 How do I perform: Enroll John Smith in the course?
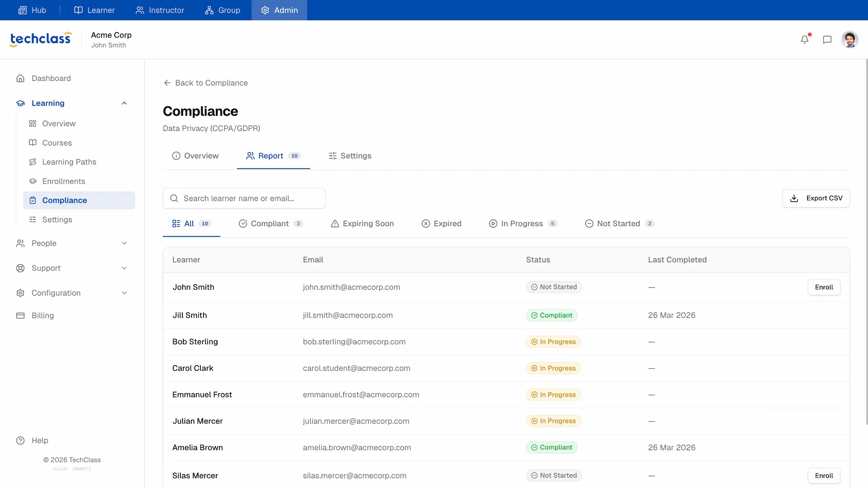tap(824, 287)
